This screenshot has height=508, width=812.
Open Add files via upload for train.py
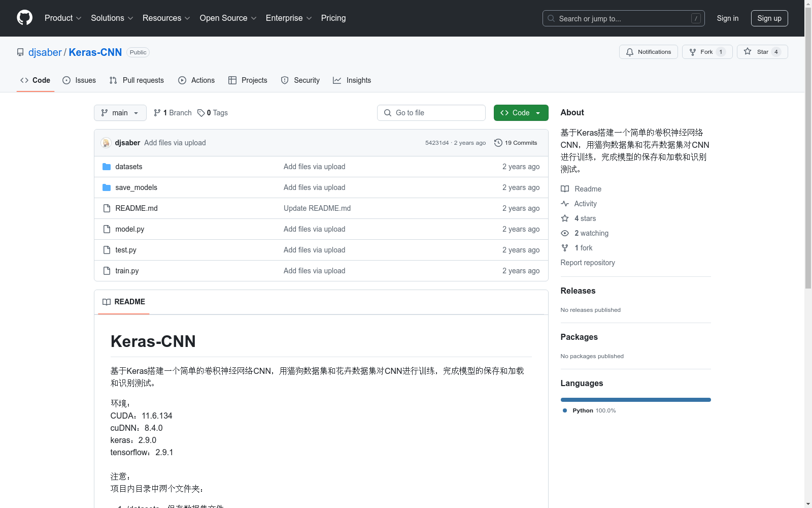pos(315,271)
